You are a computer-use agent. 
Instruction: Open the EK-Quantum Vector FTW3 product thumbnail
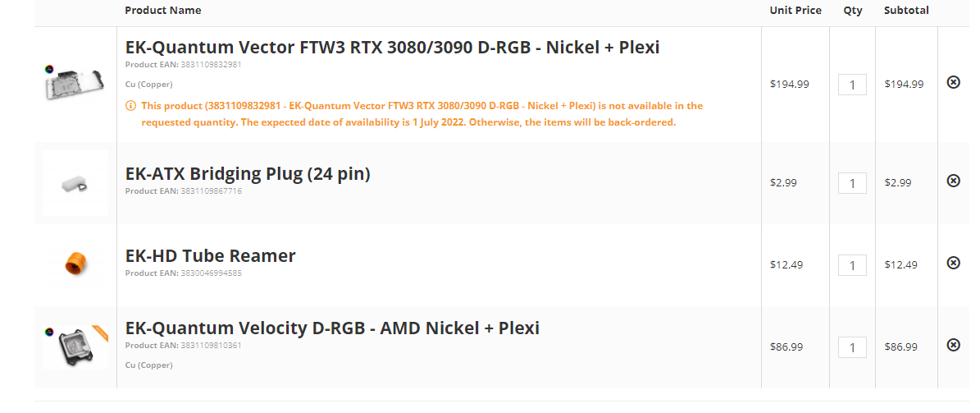[75, 83]
